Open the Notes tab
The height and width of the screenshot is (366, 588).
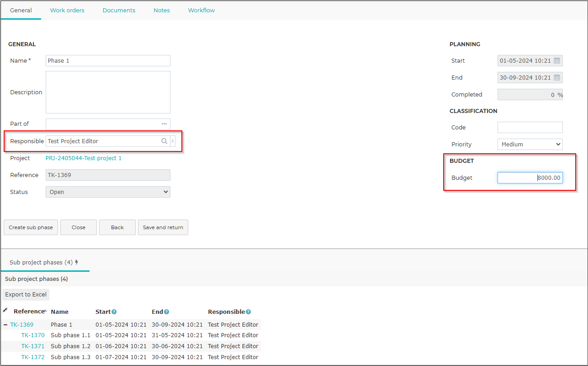[x=162, y=10]
